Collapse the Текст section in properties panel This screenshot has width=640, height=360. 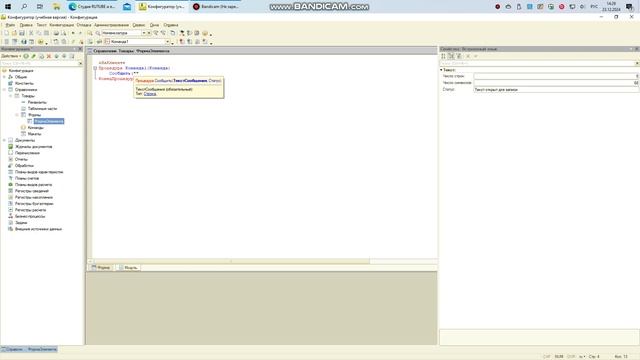click(441, 70)
